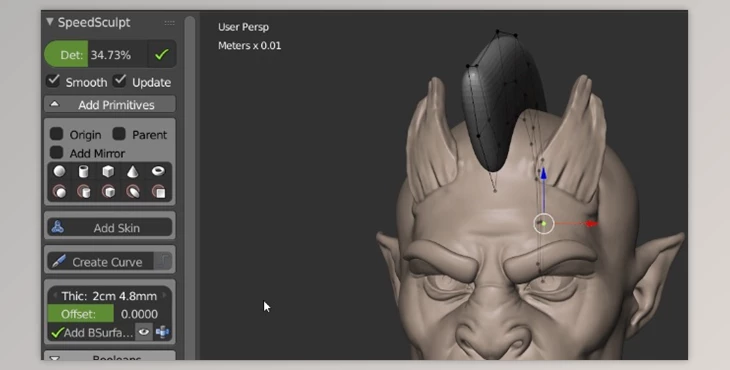Add a cube primitive

(x=108, y=171)
